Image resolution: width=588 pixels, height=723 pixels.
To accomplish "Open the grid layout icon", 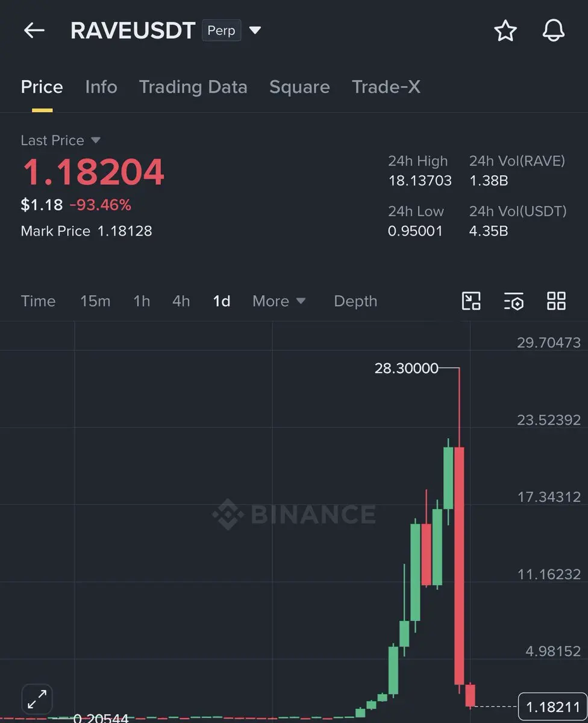I will click(556, 301).
